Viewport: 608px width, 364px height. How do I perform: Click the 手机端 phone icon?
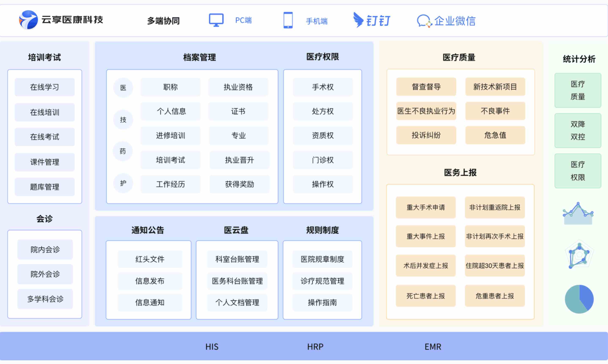click(x=288, y=20)
